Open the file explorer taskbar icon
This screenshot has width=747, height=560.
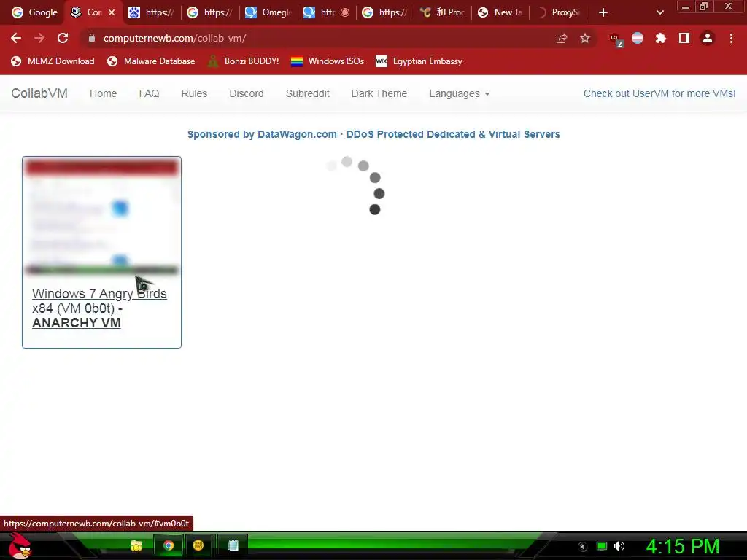[136, 545]
